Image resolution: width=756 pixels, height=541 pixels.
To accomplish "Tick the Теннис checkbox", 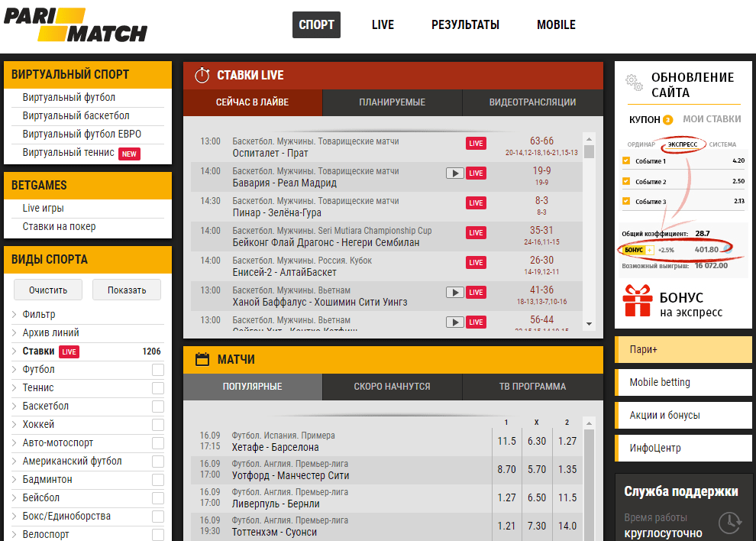I will [157, 388].
